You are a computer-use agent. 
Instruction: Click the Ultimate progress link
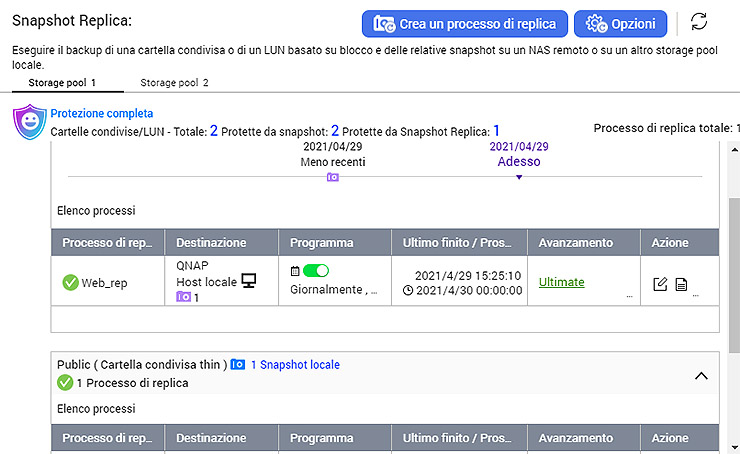pyautogui.click(x=561, y=282)
